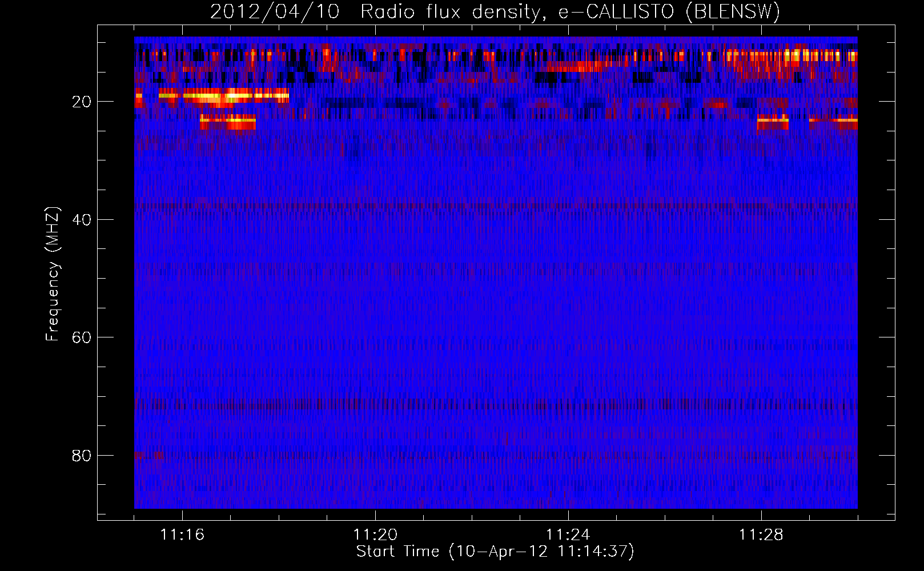Click the 'Frequency (MHZ)' axis label
Viewport: 924px width, 571px height.
(53, 274)
